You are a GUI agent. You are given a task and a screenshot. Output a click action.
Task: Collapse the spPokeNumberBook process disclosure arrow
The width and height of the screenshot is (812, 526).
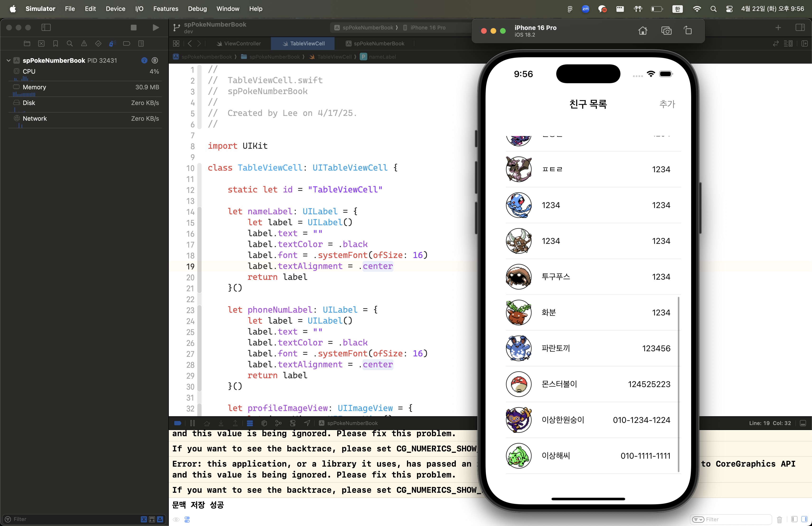click(x=9, y=60)
